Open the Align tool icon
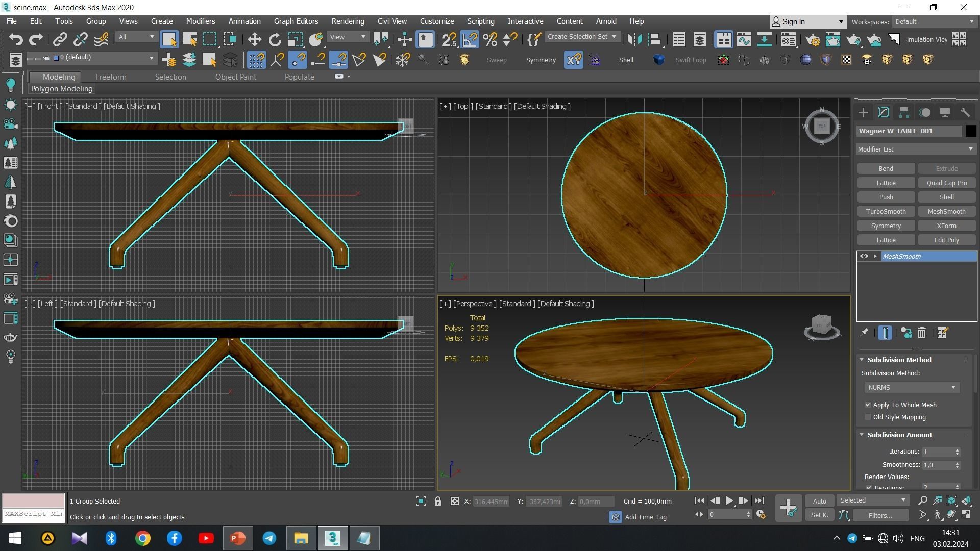Screen dimensions: 980x551 coord(655,39)
